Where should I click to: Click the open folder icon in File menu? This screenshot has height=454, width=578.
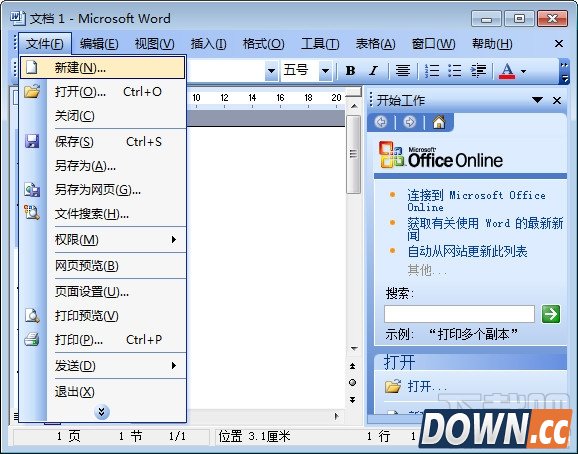pyautogui.click(x=32, y=91)
